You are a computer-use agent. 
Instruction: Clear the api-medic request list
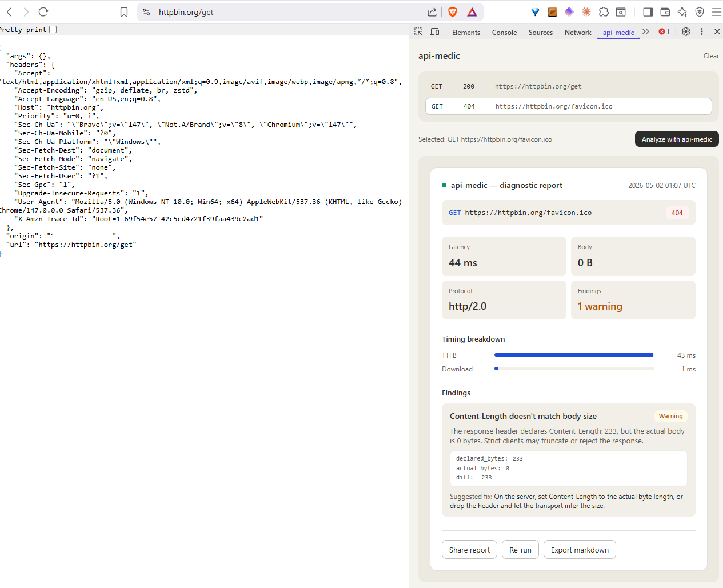tap(711, 56)
